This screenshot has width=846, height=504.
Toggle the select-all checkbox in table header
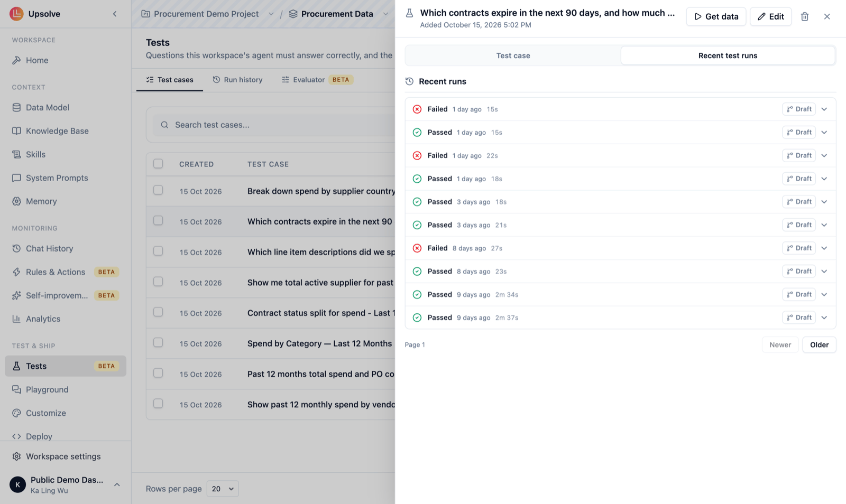coord(158,164)
